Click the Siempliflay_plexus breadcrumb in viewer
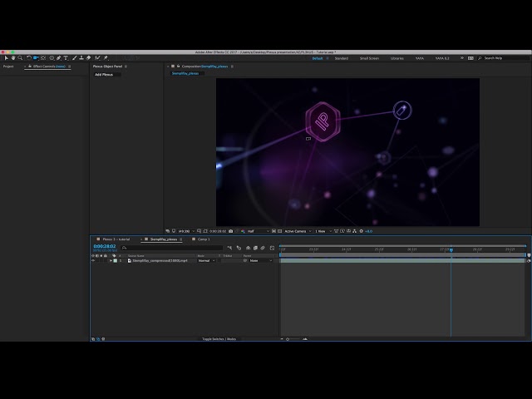532x399 pixels. [185, 73]
